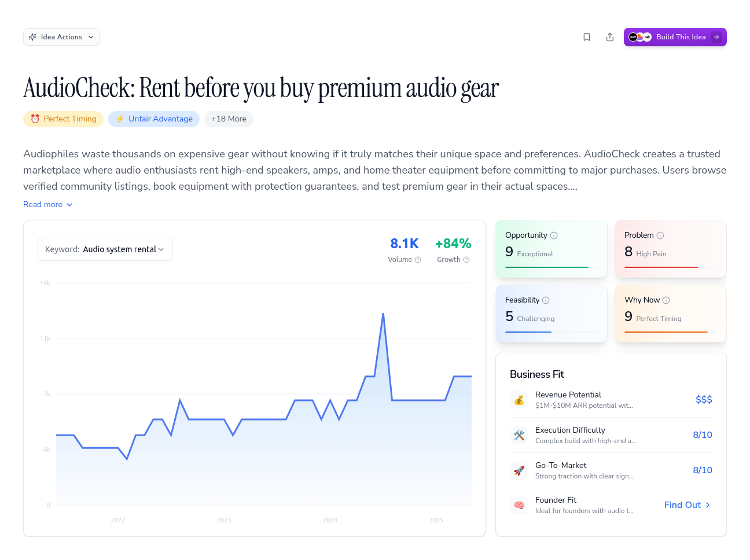Click the peak spike on the trend chart
Viewport: 750px width, 560px height.
(x=383, y=314)
